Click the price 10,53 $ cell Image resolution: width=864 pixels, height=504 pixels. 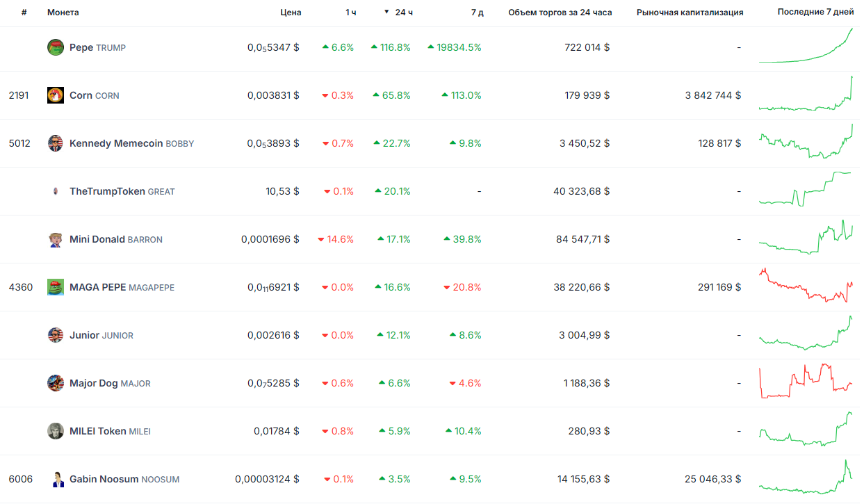coord(282,191)
